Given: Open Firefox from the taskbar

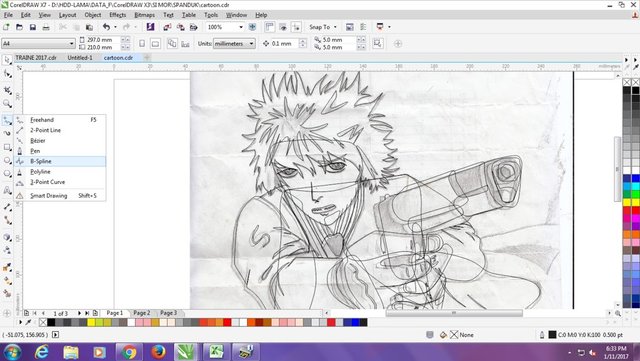Looking at the screenshot, I should tap(158, 352).
